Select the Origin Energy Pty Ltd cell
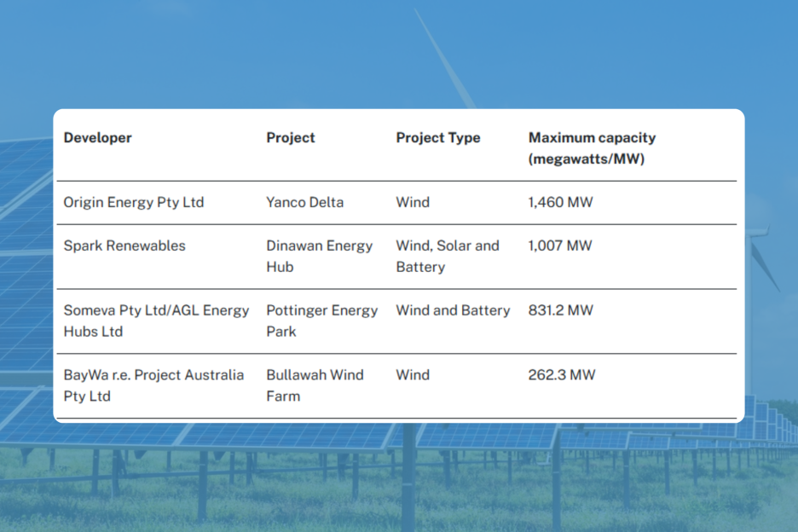Image resolution: width=798 pixels, height=532 pixels. 134,203
